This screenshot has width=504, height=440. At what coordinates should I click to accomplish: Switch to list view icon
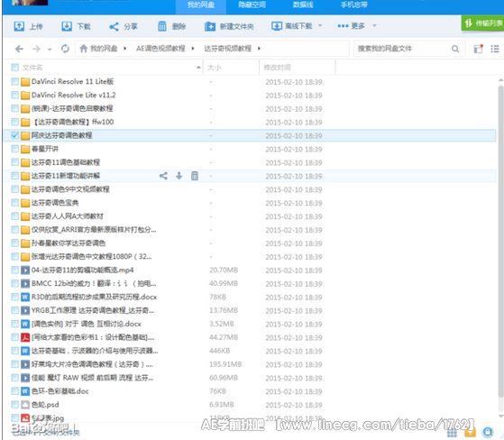(x=495, y=49)
